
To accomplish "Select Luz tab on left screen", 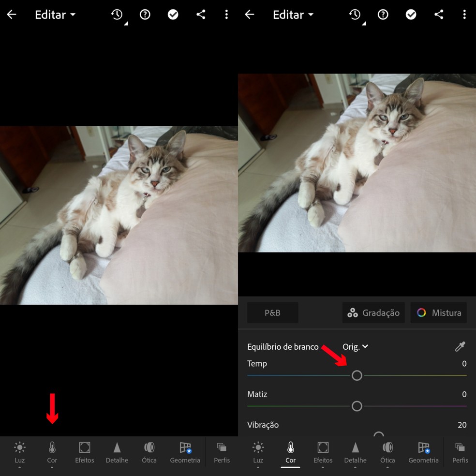I will 20,452.
